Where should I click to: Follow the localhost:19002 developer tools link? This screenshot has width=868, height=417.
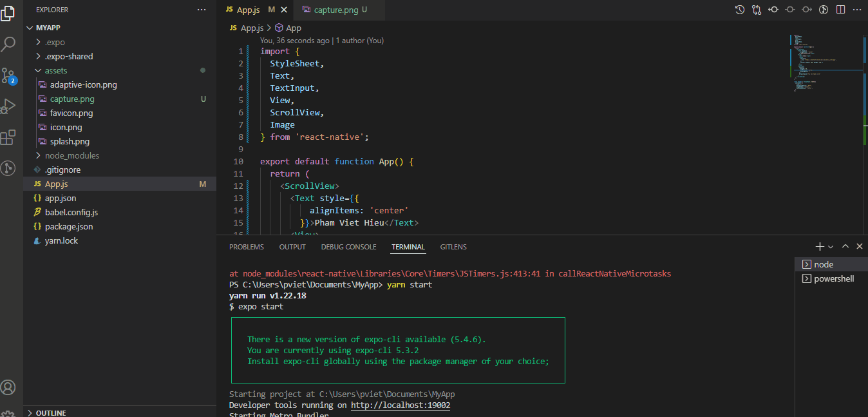[x=400, y=405]
